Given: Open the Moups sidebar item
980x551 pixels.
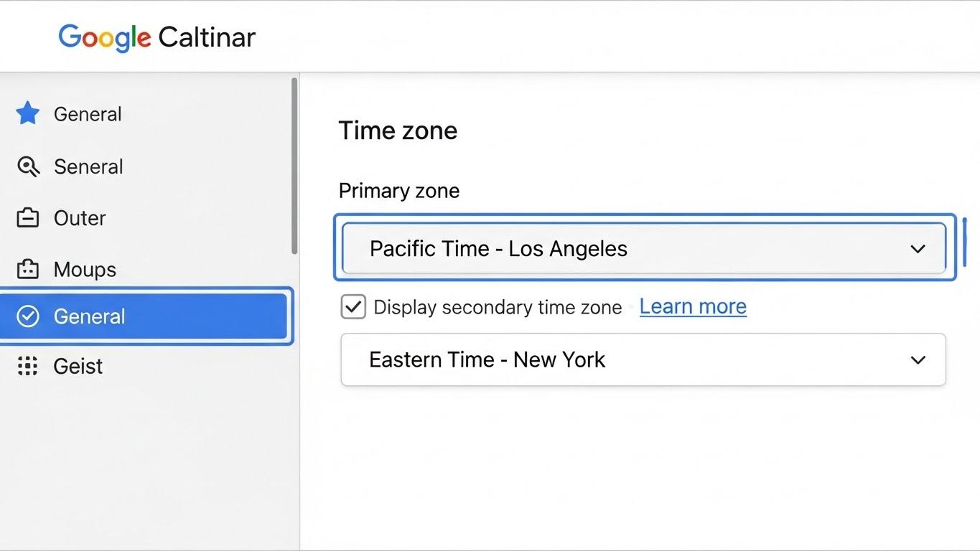Looking at the screenshot, I should 85,270.
